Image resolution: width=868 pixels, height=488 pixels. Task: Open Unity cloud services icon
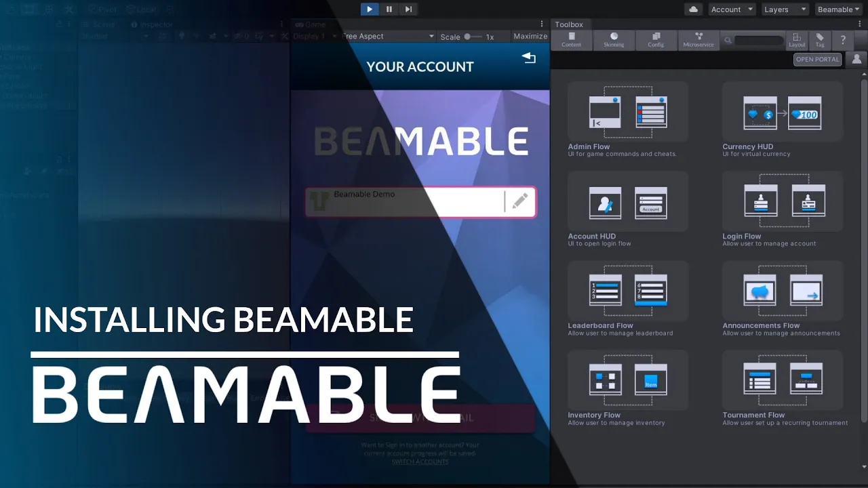tap(693, 9)
